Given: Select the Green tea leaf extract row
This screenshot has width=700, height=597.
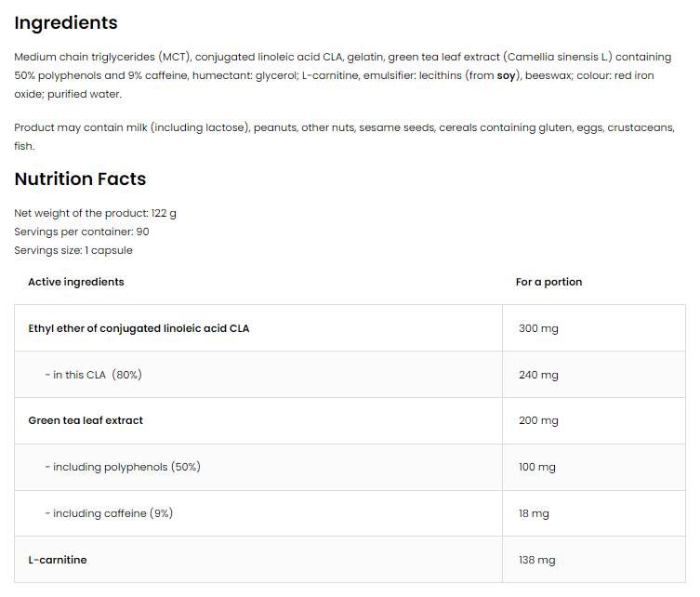Looking at the screenshot, I should [350, 420].
